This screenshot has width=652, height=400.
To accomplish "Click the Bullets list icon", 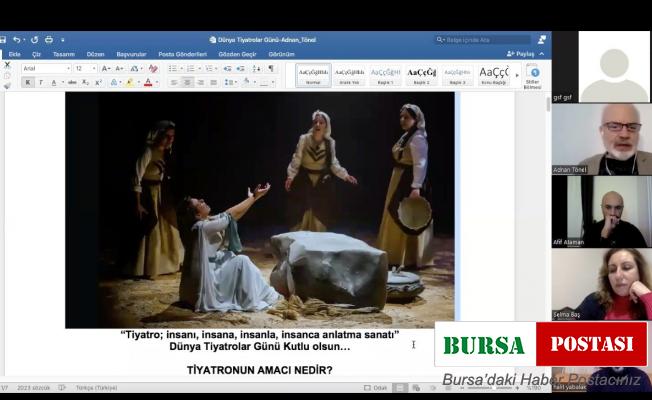I will click(x=173, y=68).
